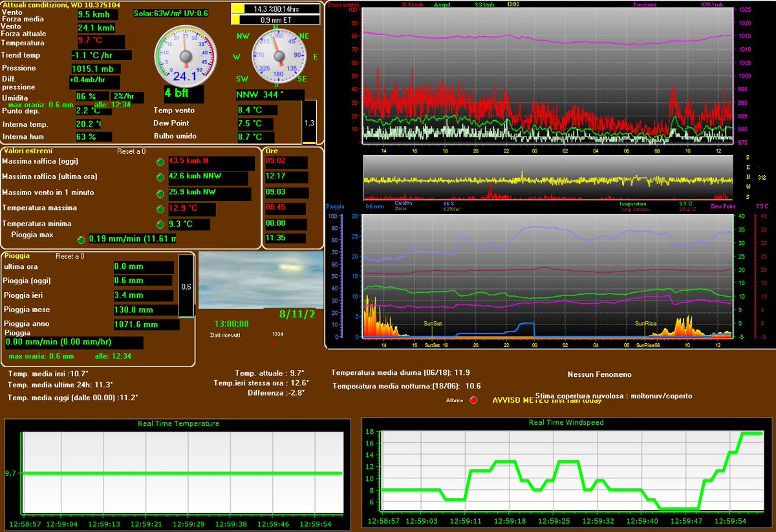Image resolution: width=776 pixels, height=532 pixels.
Task: Open the webcam sky image thumbnail
Action: pyautogui.click(x=261, y=281)
